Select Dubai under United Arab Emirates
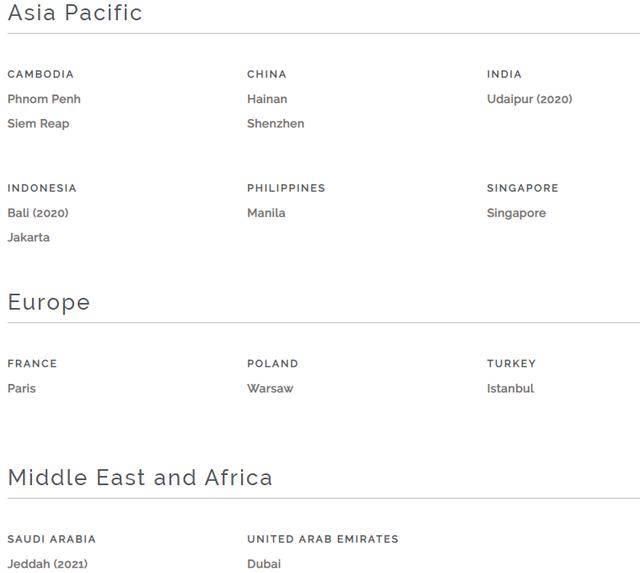The width and height of the screenshot is (640, 573). (x=264, y=564)
